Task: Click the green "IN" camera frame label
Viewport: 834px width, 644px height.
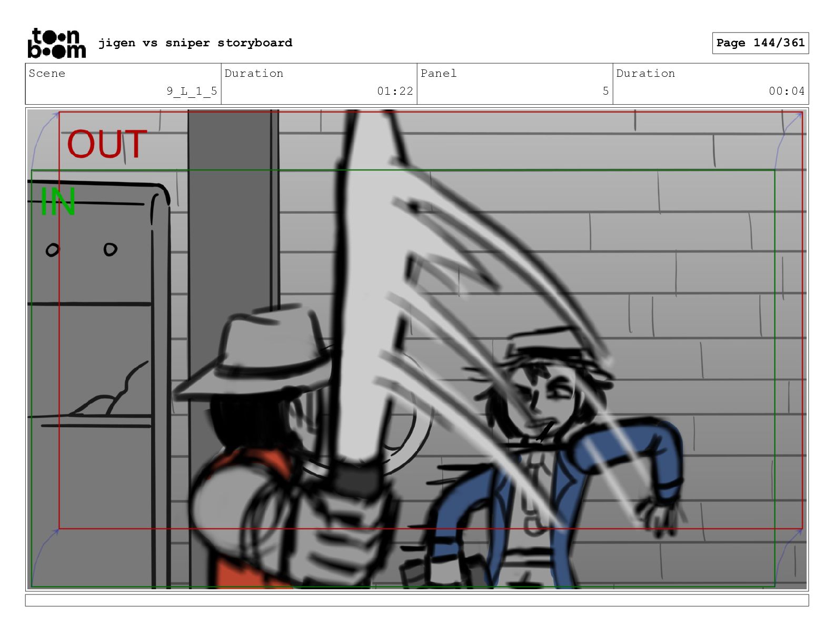Action: point(58,202)
